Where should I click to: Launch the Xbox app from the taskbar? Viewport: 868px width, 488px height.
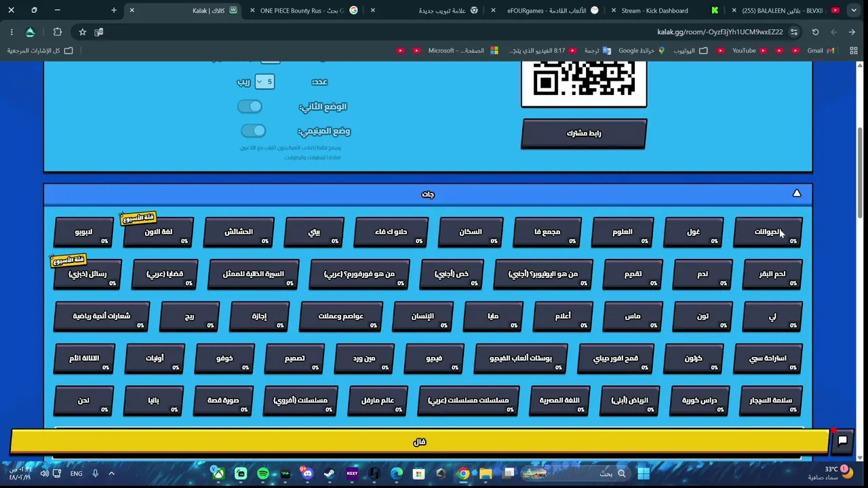tap(218, 473)
